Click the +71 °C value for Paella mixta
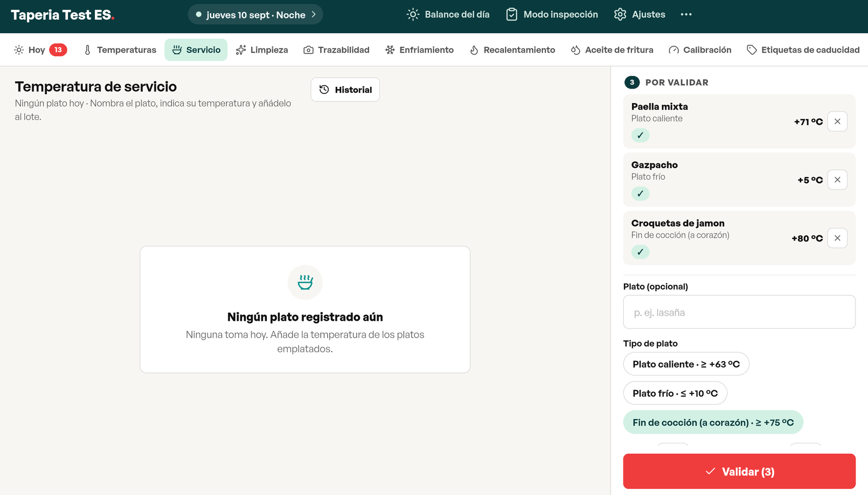868x495 pixels. click(x=808, y=122)
